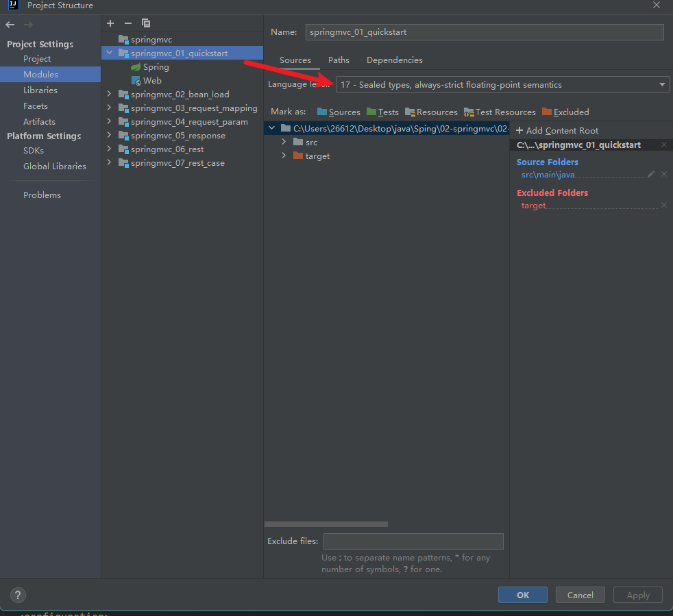Select the Spring facet
Viewport: 673px width, 616px height.
pos(150,67)
